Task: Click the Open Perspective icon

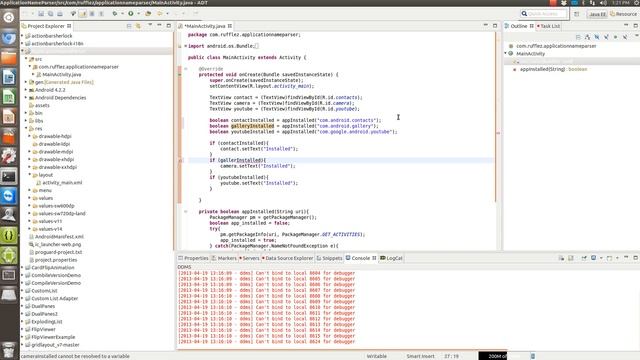Action: click(577, 14)
